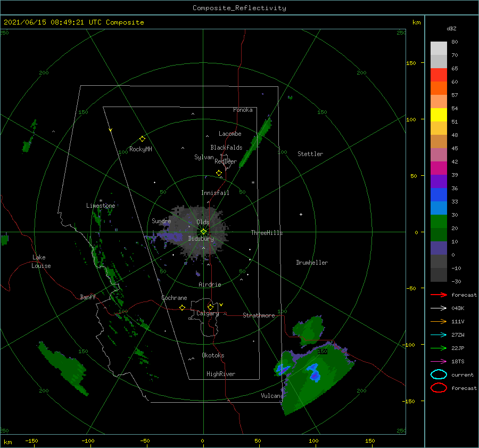Click the Cochrane label
This screenshot has width=479, height=448.
[x=174, y=298]
